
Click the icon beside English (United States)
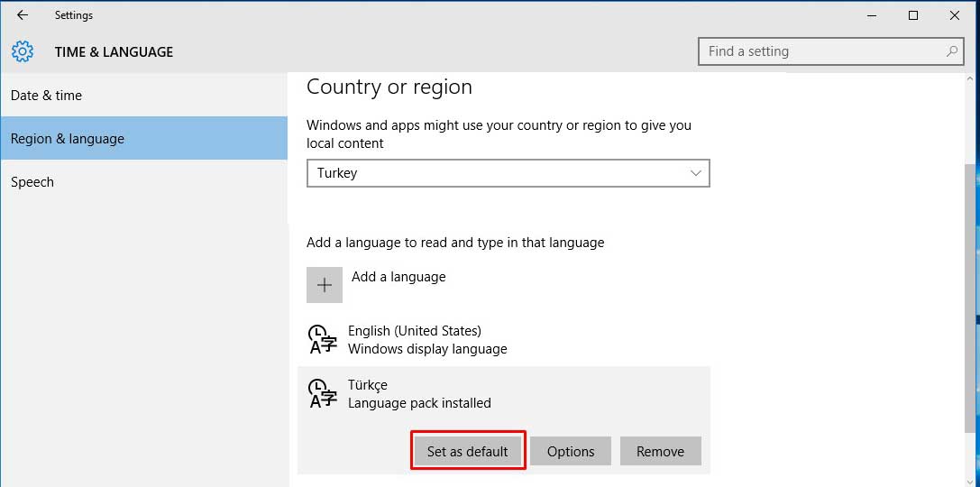click(x=323, y=340)
